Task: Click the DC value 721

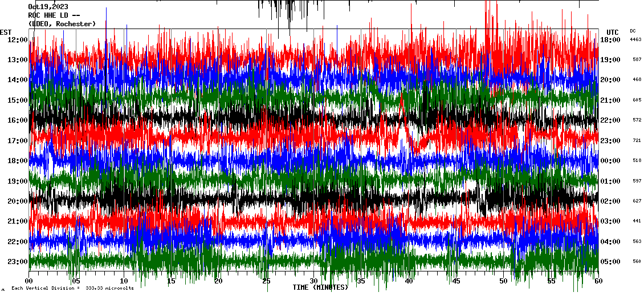Action: (x=637, y=140)
